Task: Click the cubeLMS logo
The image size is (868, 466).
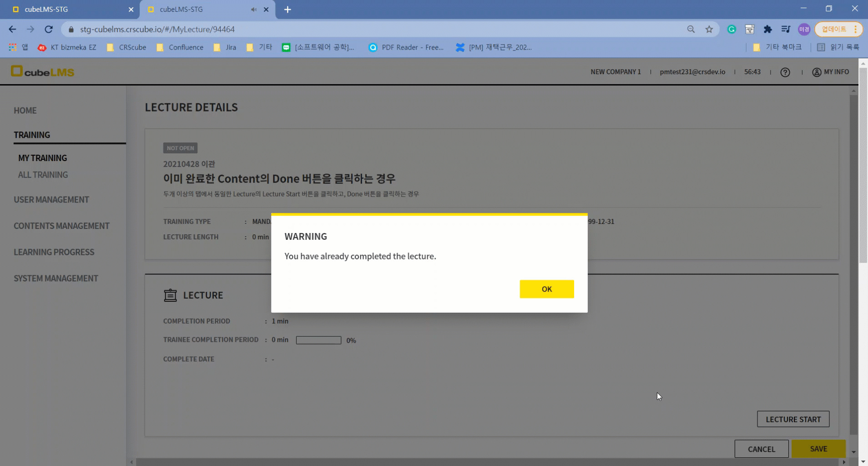Action: (42, 71)
